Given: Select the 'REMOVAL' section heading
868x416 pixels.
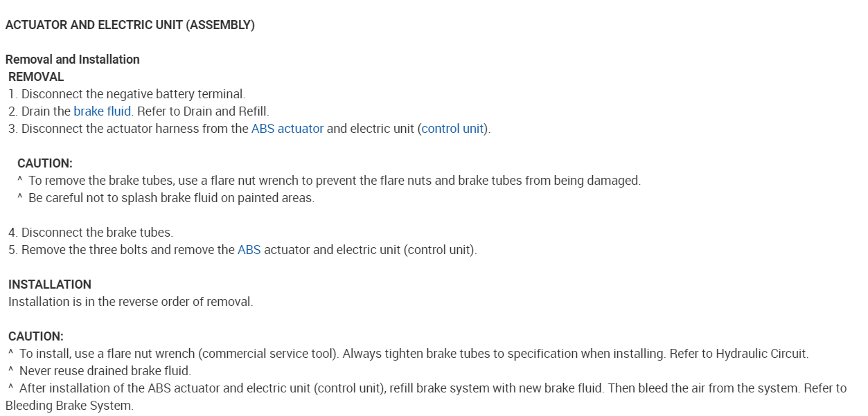Looking at the screenshot, I should (36, 77).
